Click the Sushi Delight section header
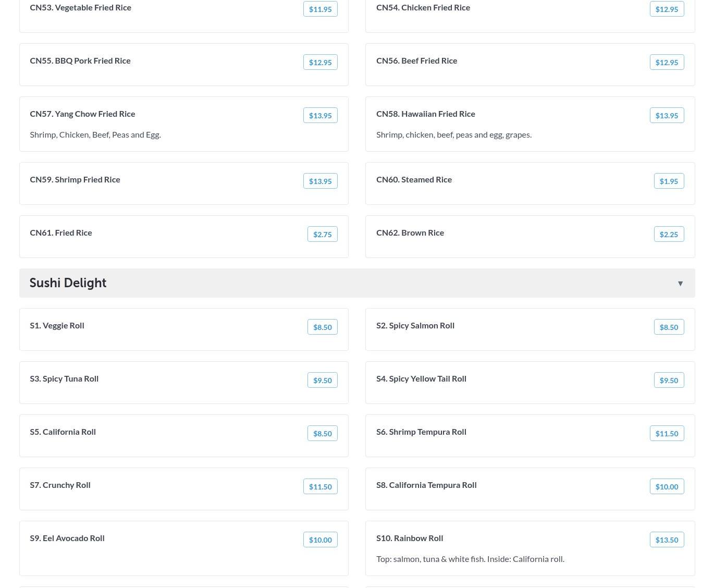714x588 pixels. [x=357, y=283]
